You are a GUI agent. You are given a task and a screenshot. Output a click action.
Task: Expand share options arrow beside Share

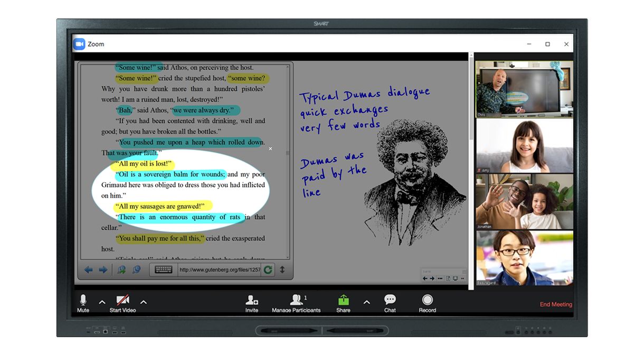tap(366, 302)
